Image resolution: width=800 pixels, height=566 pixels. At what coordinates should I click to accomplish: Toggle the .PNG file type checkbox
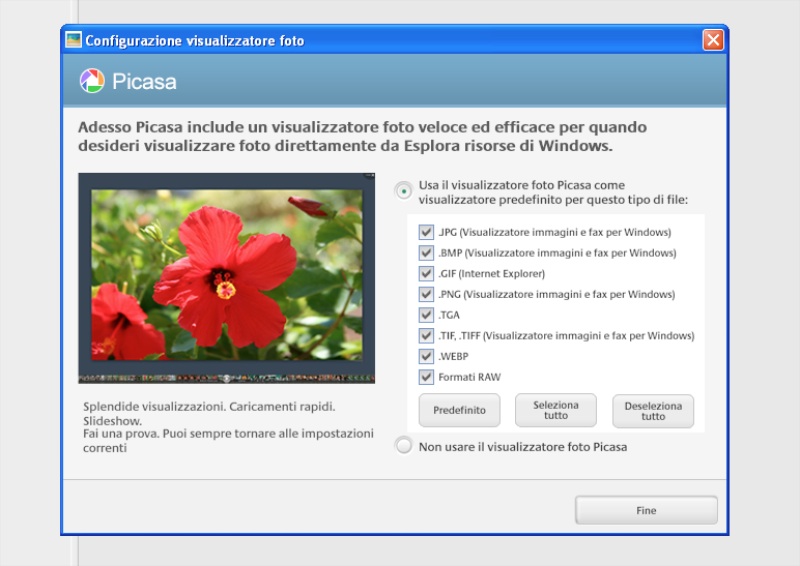click(x=427, y=294)
